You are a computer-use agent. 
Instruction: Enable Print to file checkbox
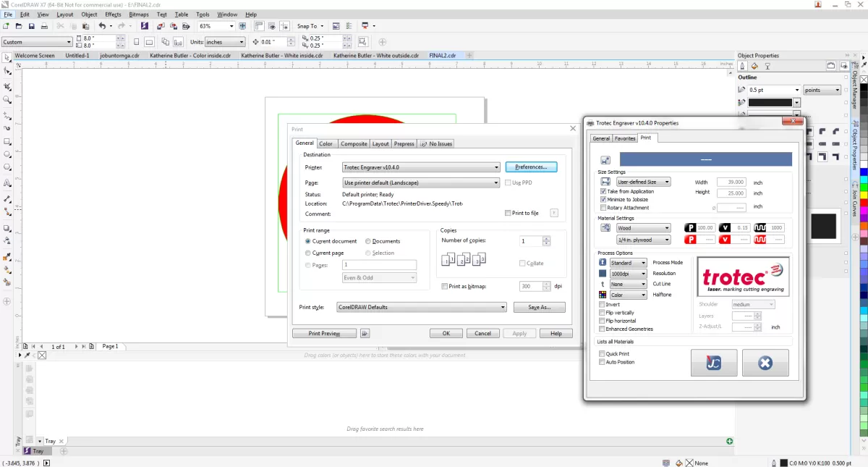508,214
